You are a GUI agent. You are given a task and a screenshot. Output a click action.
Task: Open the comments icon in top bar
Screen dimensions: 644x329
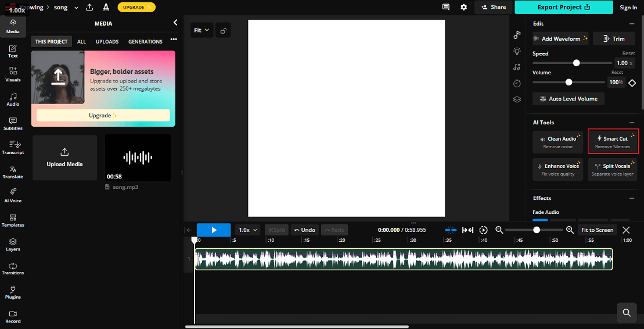coord(445,7)
